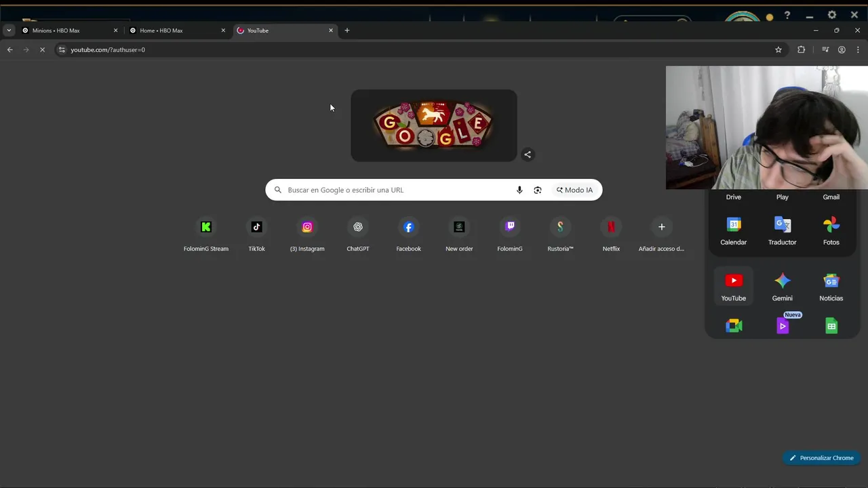Open the Netflix shortcut
The width and height of the screenshot is (868, 488).
click(x=611, y=235)
